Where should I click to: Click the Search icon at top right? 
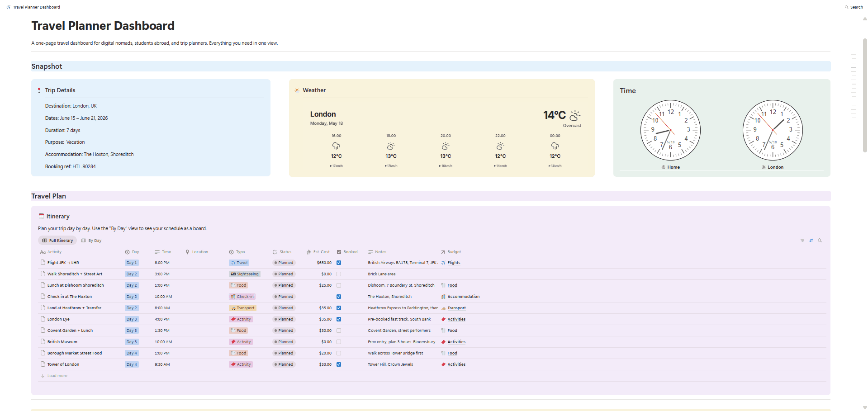tap(846, 7)
